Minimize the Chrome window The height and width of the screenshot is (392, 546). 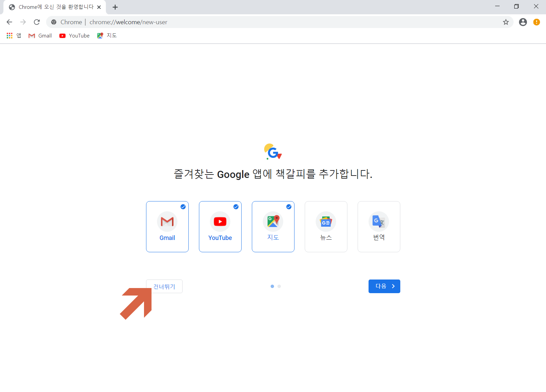point(497,6)
